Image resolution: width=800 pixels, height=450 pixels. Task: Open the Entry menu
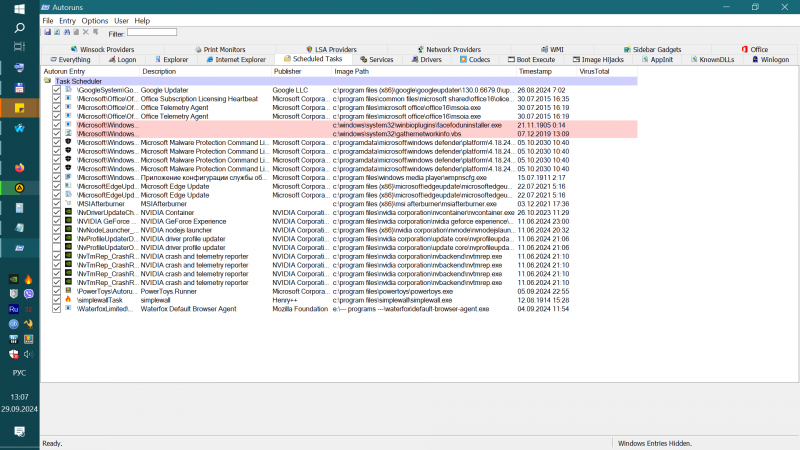[x=67, y=21]
